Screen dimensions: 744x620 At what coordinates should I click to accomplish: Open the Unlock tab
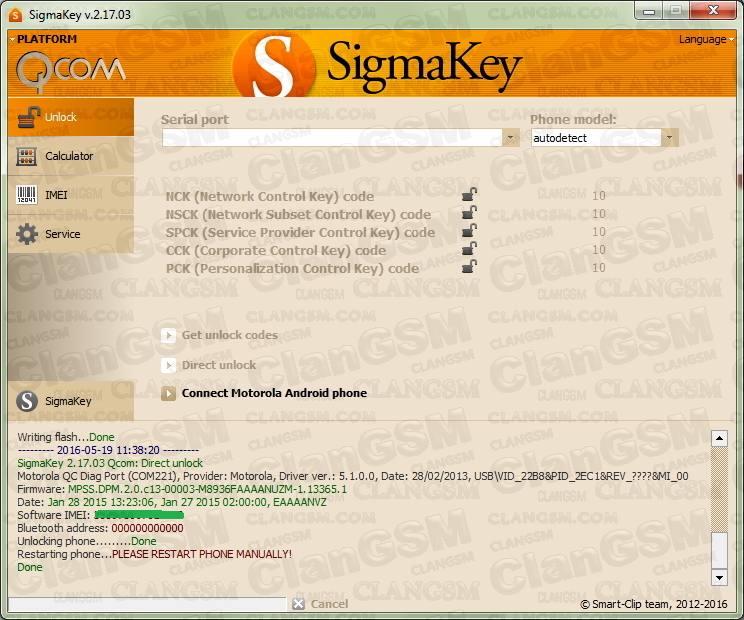pos(71,117)
